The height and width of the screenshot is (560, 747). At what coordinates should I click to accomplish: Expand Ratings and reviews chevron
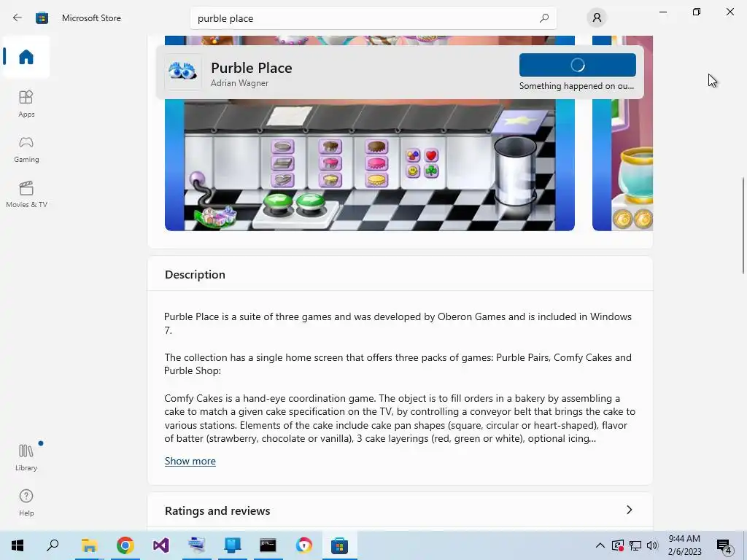[629, 510]
